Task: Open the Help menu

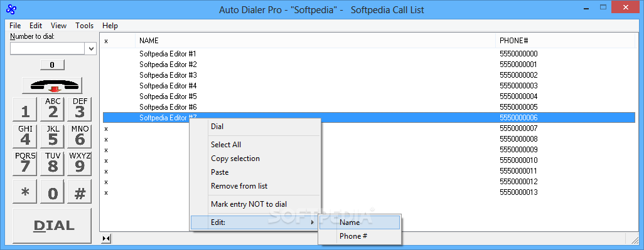Action: pos(110,26)
